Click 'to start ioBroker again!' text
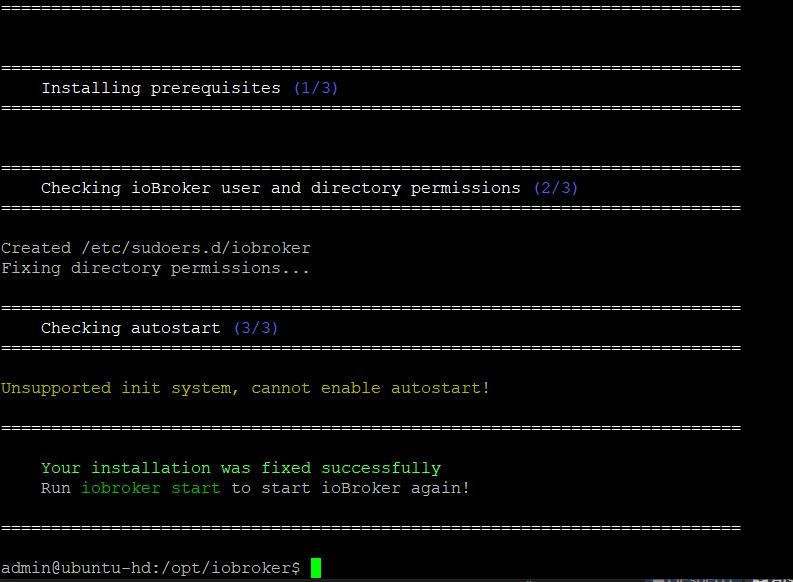The width and height of the screenshot is (793, 582). (350, 488)
